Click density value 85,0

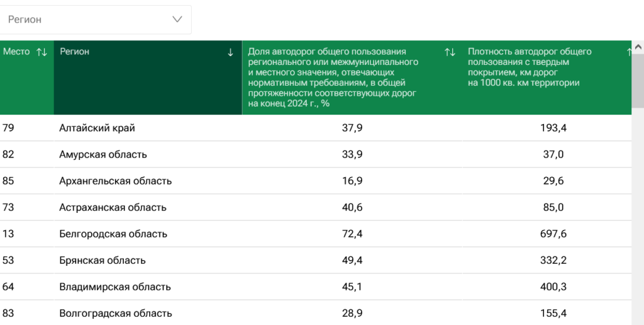coord(553,207)
